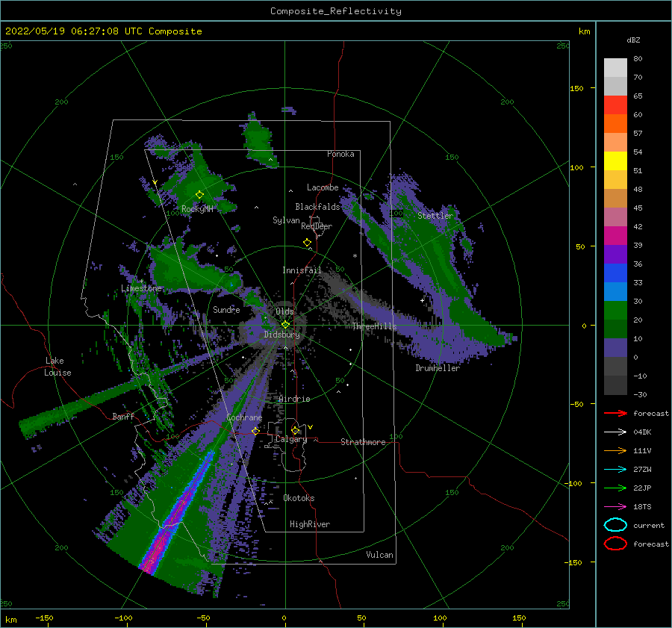Click the yellow diamond marker above RockyMH
This screenshot has height=628, width=672.
pos(199,195)
